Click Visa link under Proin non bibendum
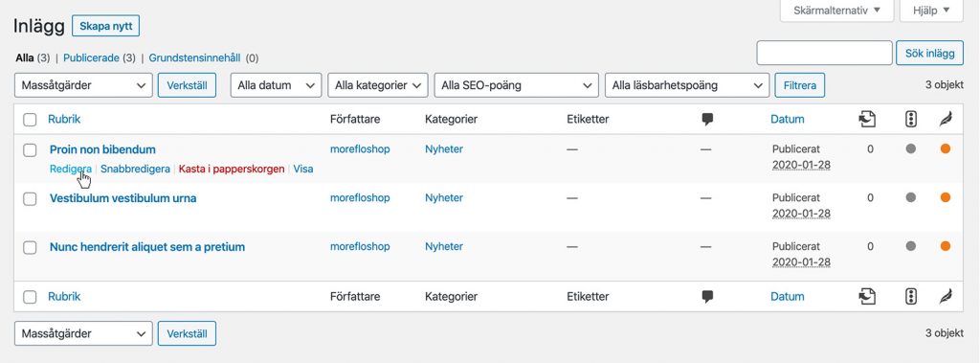Screen dimensions: 980x363 pos(303,169)
